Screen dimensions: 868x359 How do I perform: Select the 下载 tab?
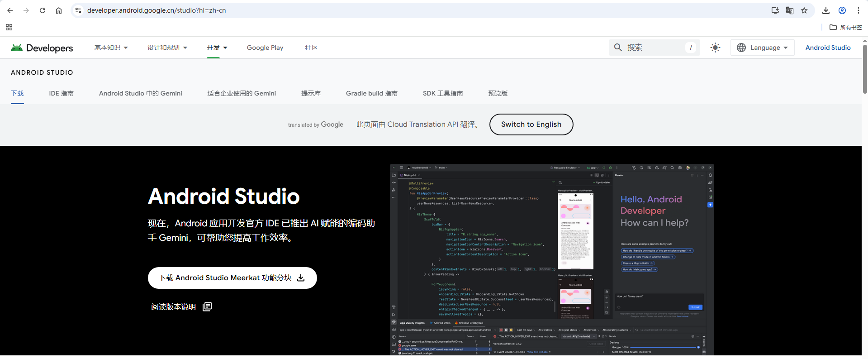point(17,93)
